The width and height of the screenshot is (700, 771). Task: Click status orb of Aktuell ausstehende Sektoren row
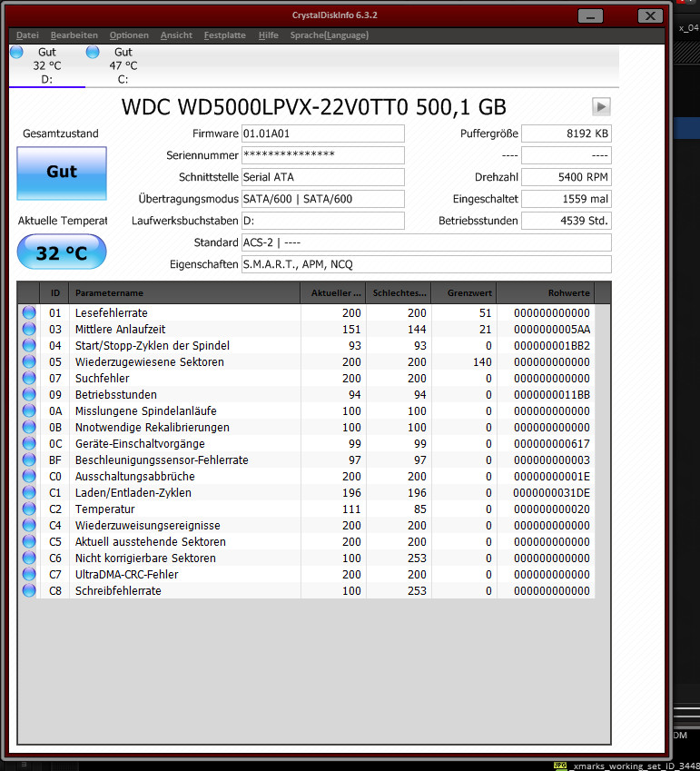pos(29,541)
